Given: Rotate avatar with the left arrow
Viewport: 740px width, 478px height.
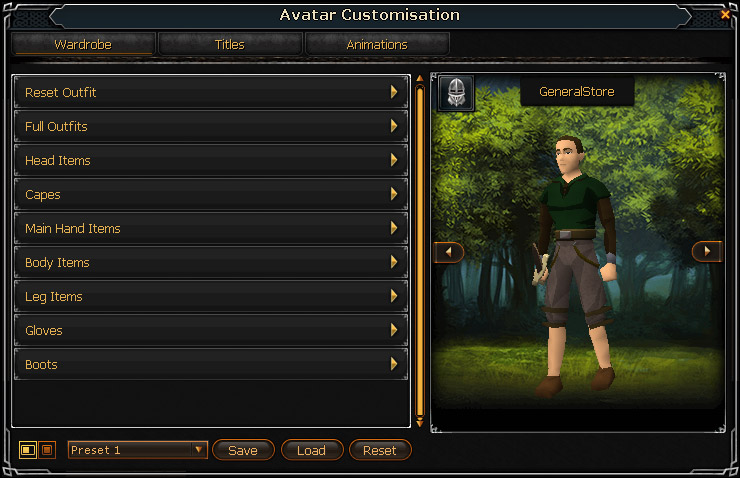Looking at the screenshot, I should click(x=448, y=252).
